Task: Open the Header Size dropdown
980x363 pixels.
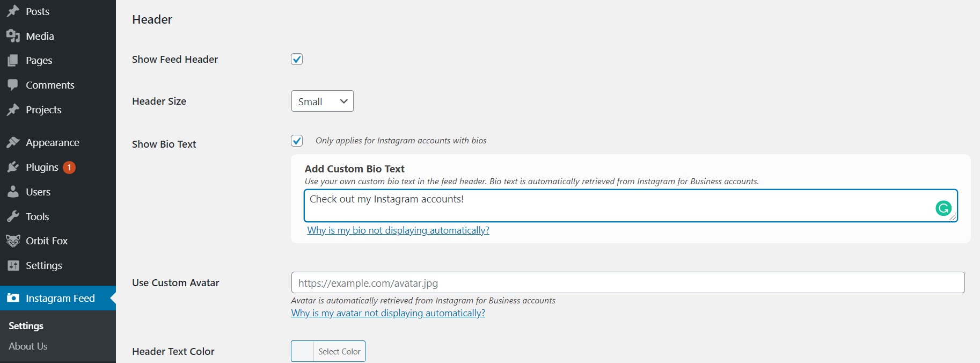Action: pyautogui.click(x=322, y=101)
